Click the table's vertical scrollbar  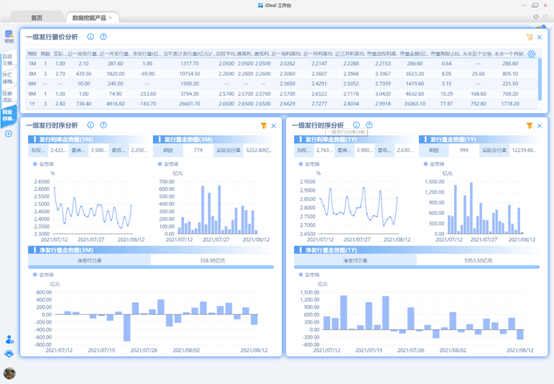coord(540,80)
